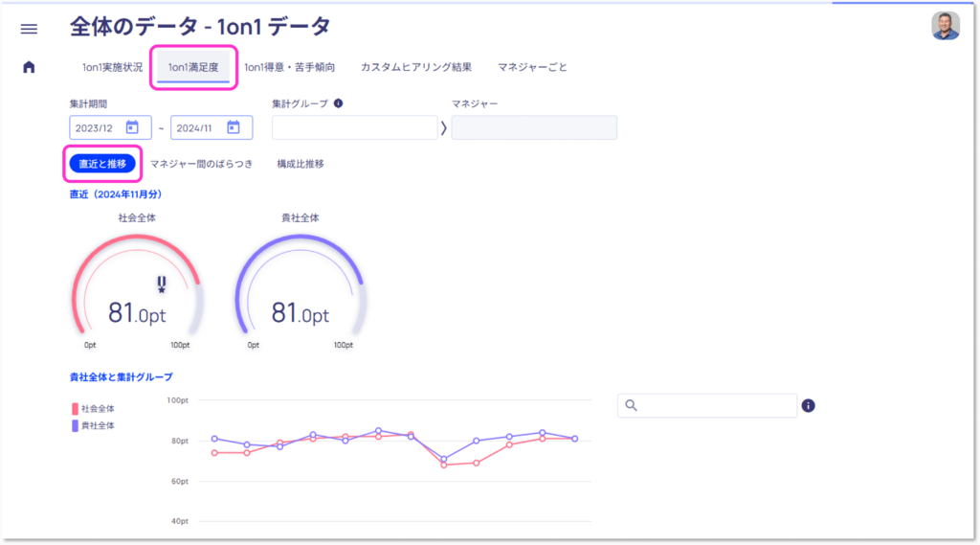
Task: Select the 直近と推移 view button
Action: 102,164
